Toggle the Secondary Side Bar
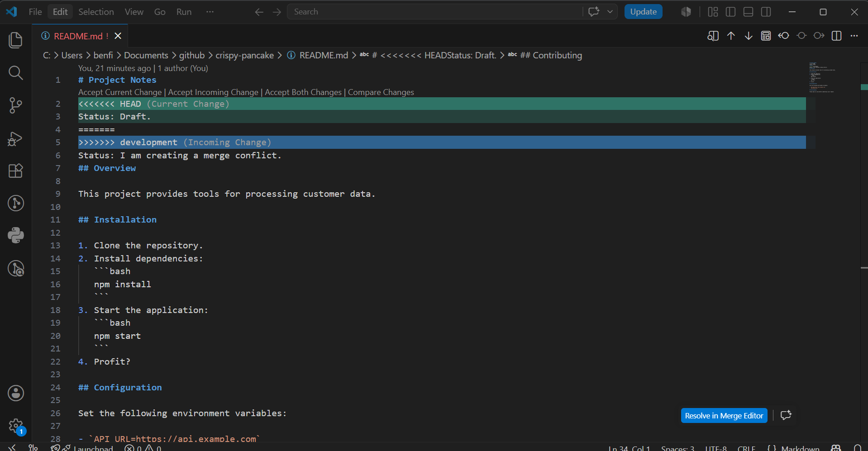This screenshot has height=451, width=868. click(766, 12)
